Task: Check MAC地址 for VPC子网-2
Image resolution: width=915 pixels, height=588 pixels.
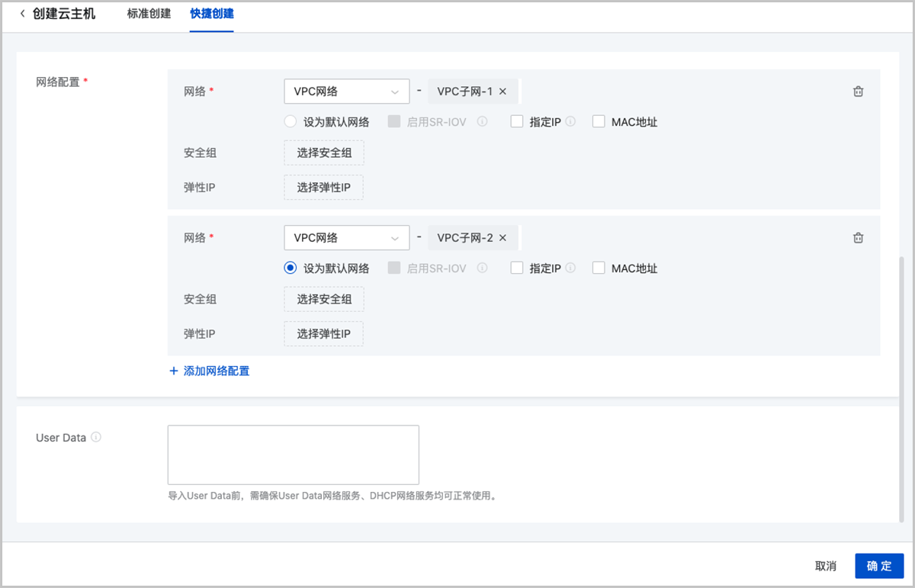Action: click(x=599, y=268)
